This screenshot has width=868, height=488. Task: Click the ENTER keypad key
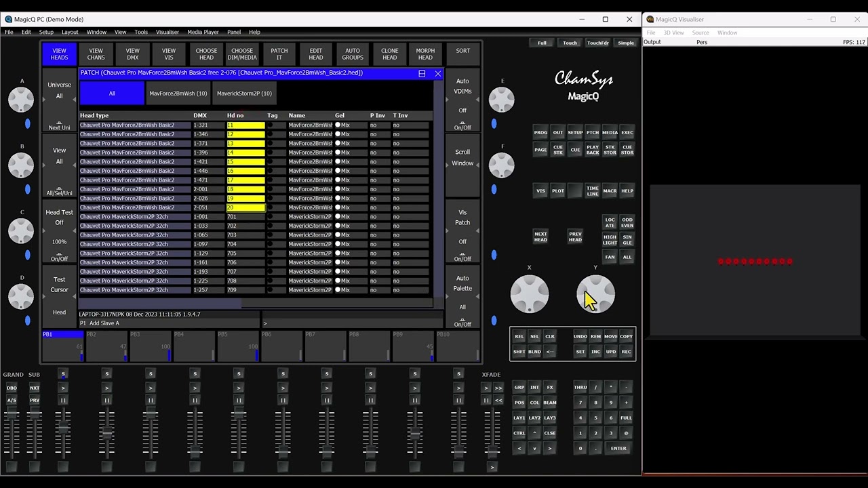pyautogui.click(x=618, y=449)
